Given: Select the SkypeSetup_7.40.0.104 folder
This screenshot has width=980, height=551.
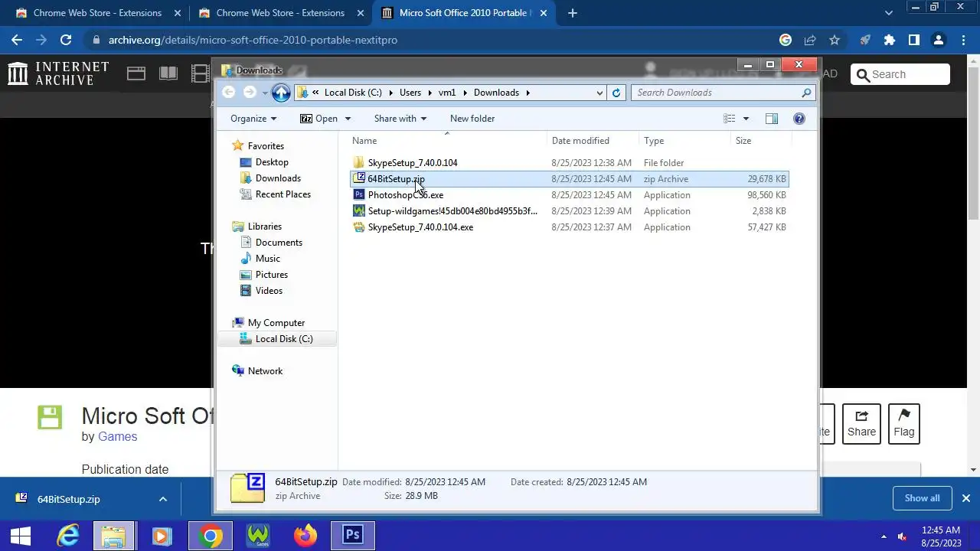Looking at the screenshot, I should click(x=412, y=163).
